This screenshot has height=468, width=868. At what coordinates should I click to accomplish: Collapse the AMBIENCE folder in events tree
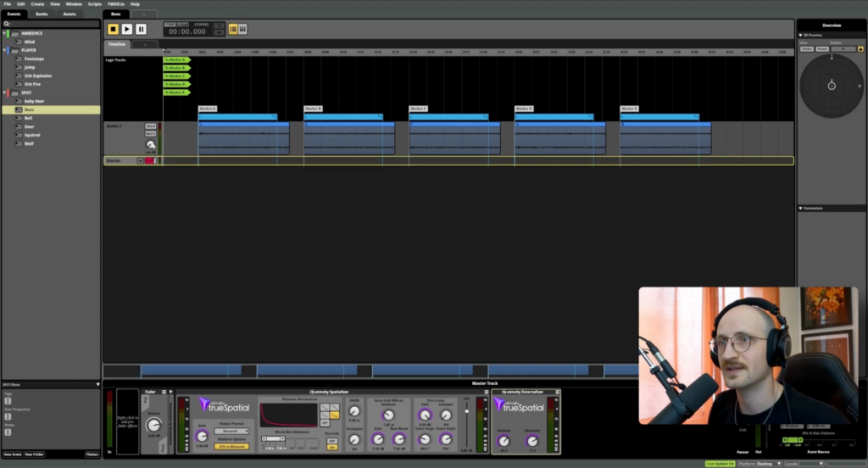(4, 33)
